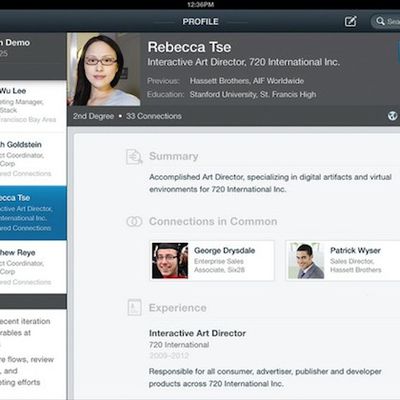Select Wu Lee in the sidebar list
The image size is (400, 400).
(x=33, y=106)
